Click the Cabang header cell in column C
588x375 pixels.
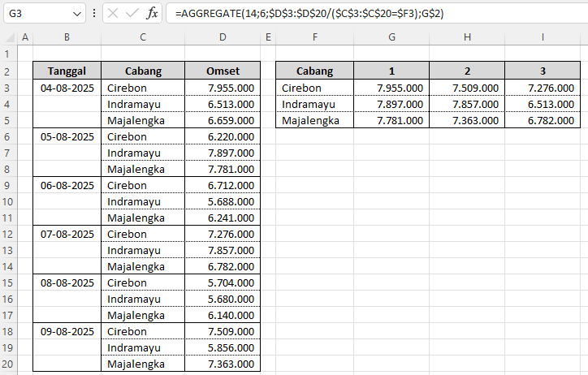click(x=143, y=71)
